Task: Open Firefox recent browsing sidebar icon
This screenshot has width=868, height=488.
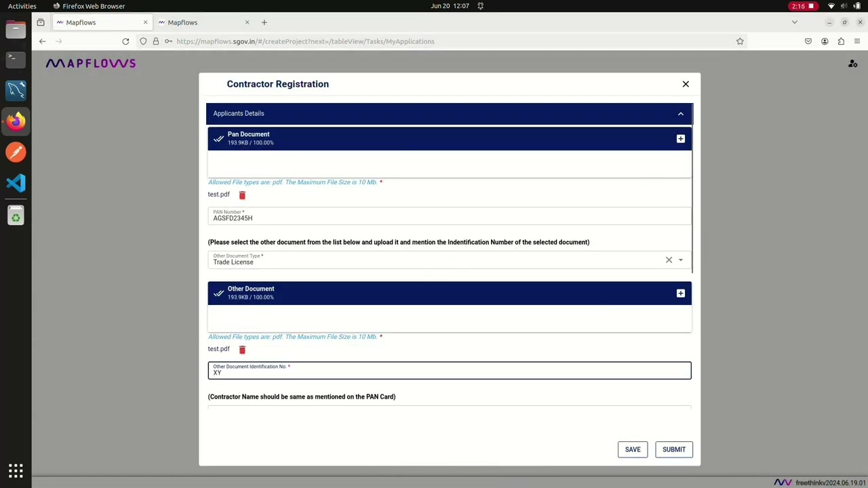Action: tap(41, 22)
